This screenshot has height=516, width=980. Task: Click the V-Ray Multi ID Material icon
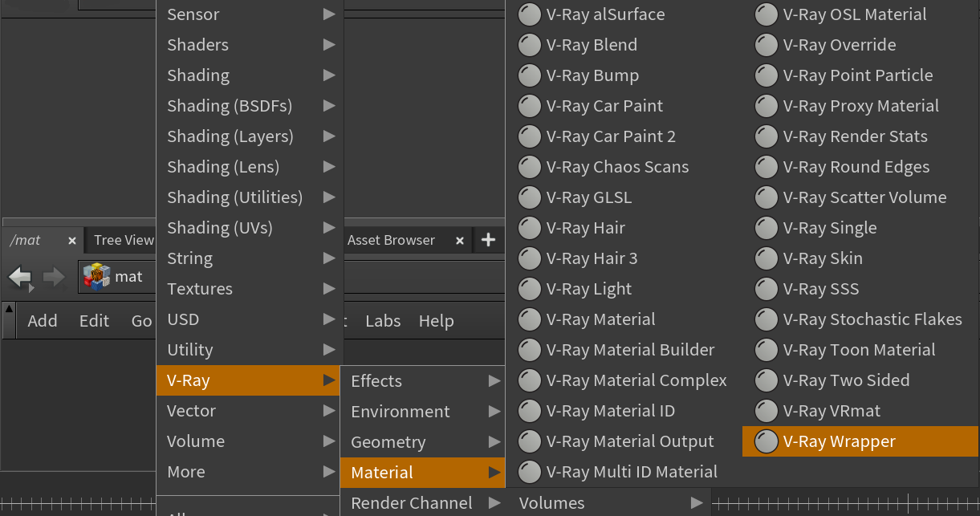529,472
